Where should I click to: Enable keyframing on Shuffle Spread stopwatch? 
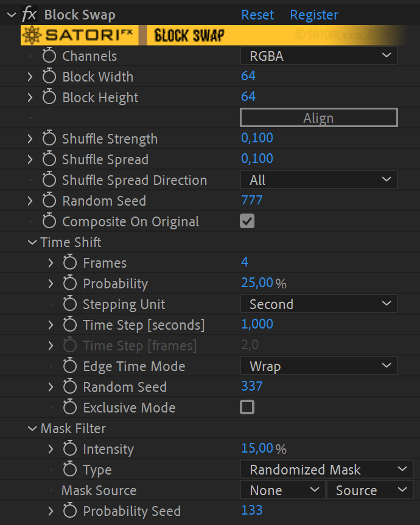pos(49,159)
